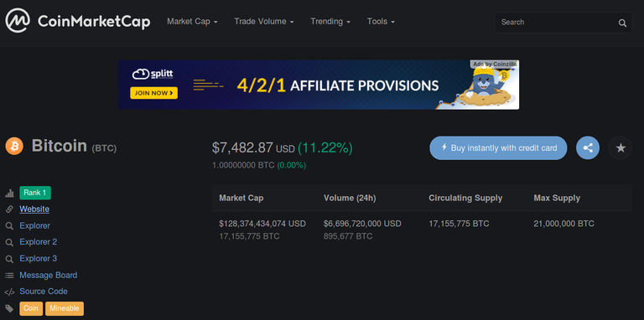Click the share icon button

(x=588, y=147)
